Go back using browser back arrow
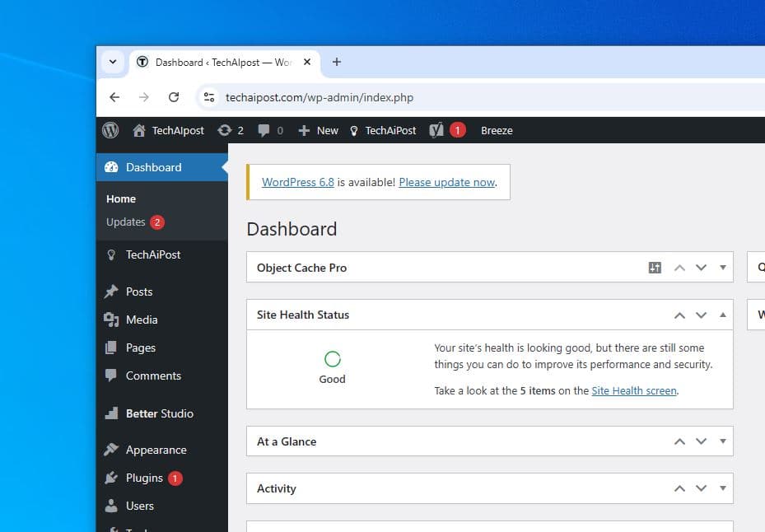765x532 pixels. (114, 97)
